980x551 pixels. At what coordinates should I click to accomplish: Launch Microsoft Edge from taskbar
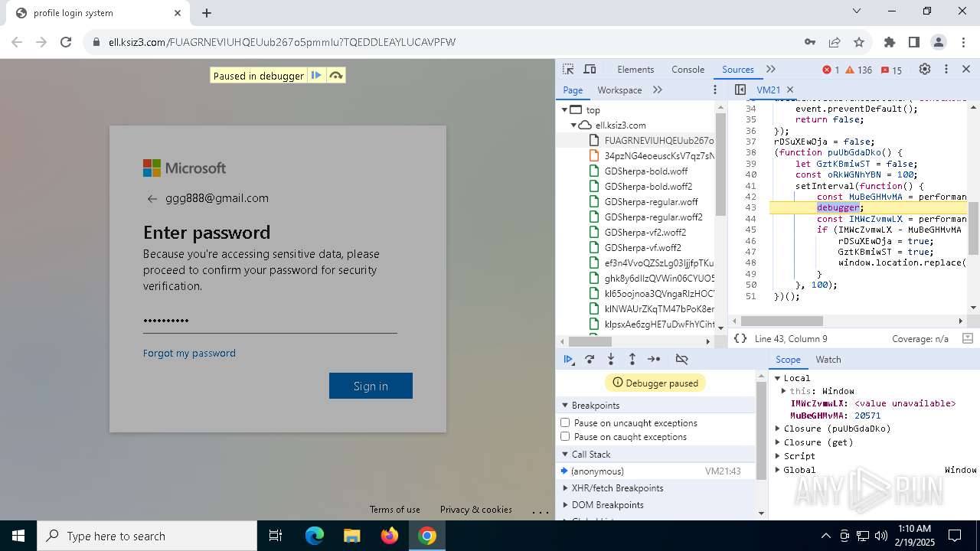coord(315,536)
